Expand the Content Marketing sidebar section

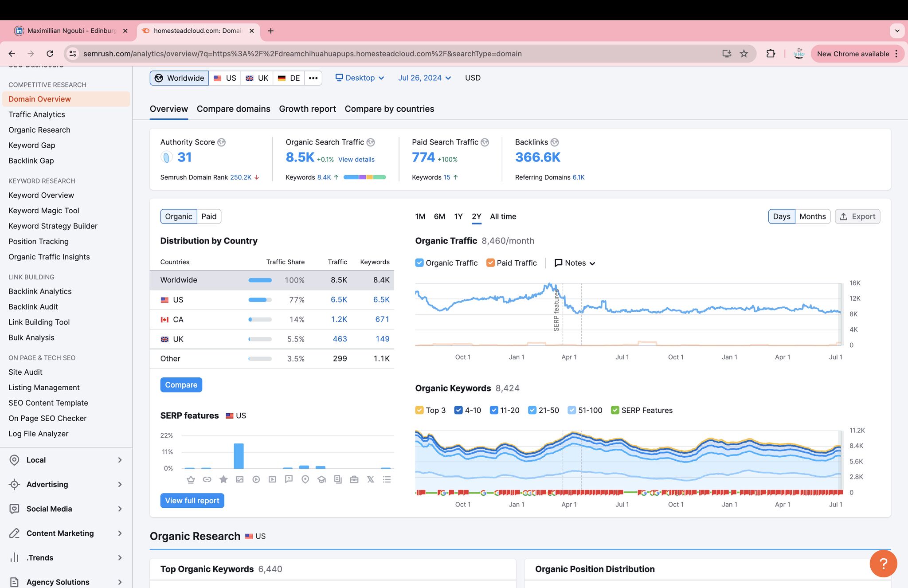pos(66,533)
